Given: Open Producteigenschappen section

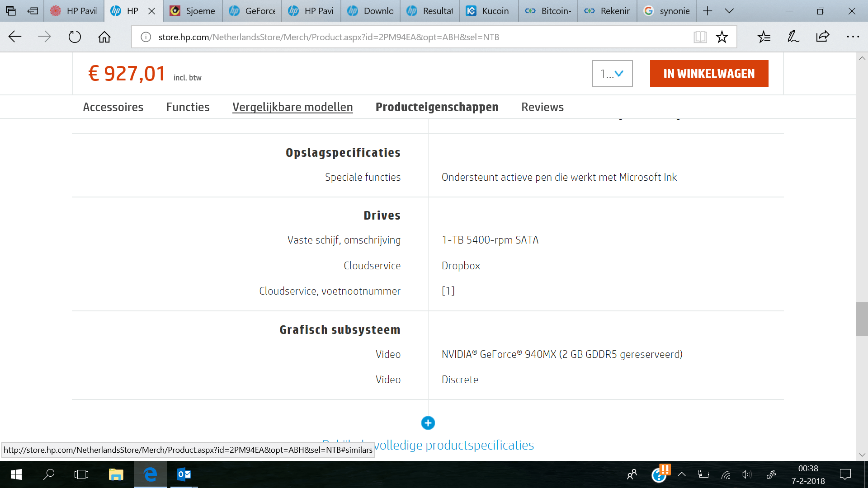Looking at the screenshot, I should pyautogui.click(x=437, y=107).
